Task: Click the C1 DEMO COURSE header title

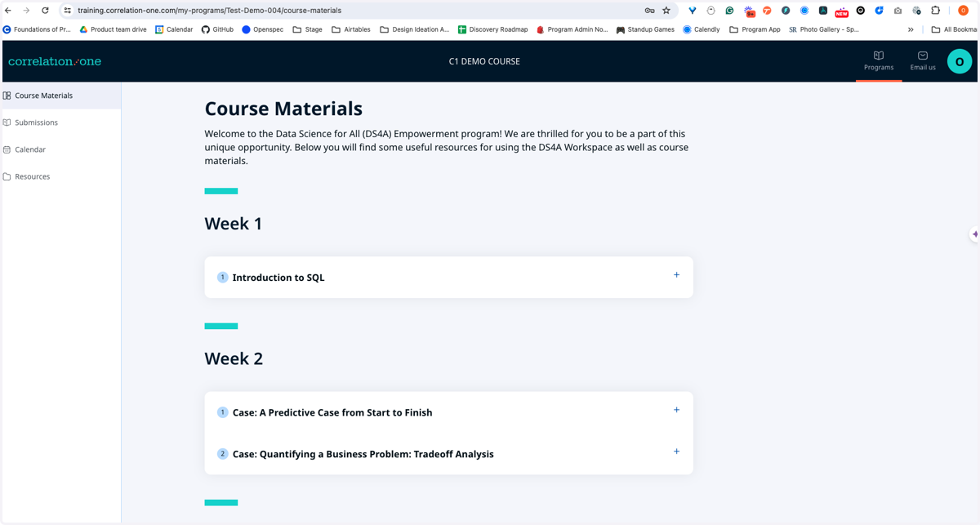Action: (484, 61)
